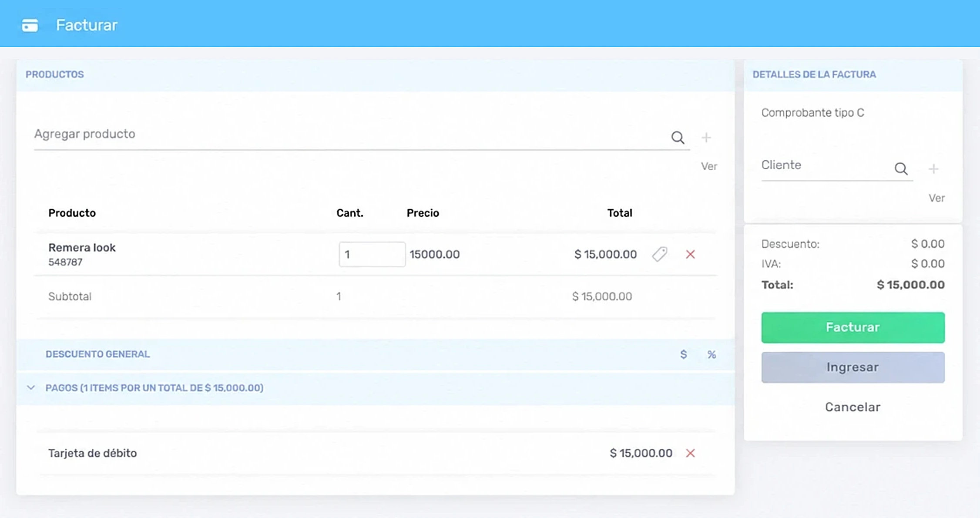Click the $ 15,000.00 total on the Remera look row
Image resolution: width=980 pixels, height=518 pixels.
605,254
